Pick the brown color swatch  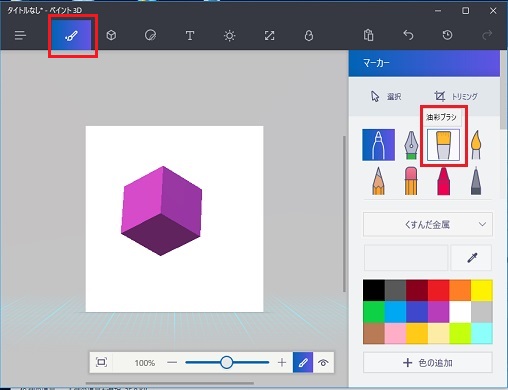click(374, 333)
